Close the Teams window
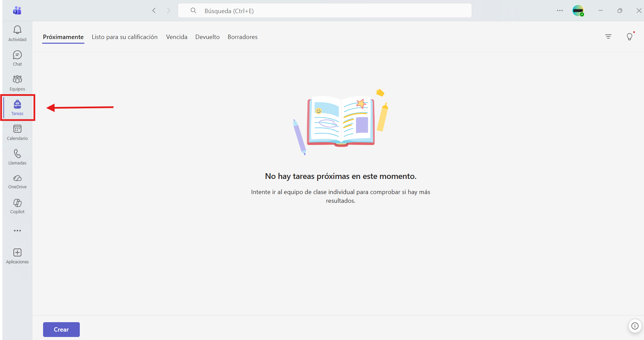The image size is (644, 340). click(639, 10)
